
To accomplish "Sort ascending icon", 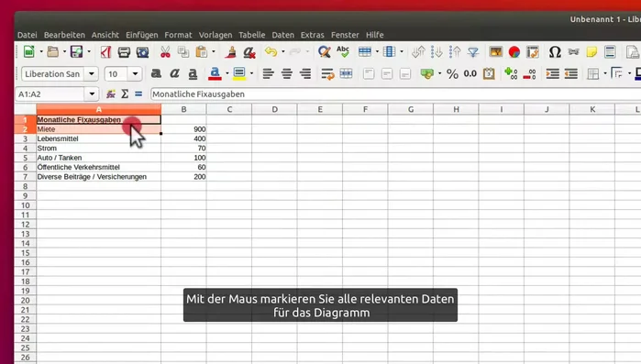I will (437, 52).
